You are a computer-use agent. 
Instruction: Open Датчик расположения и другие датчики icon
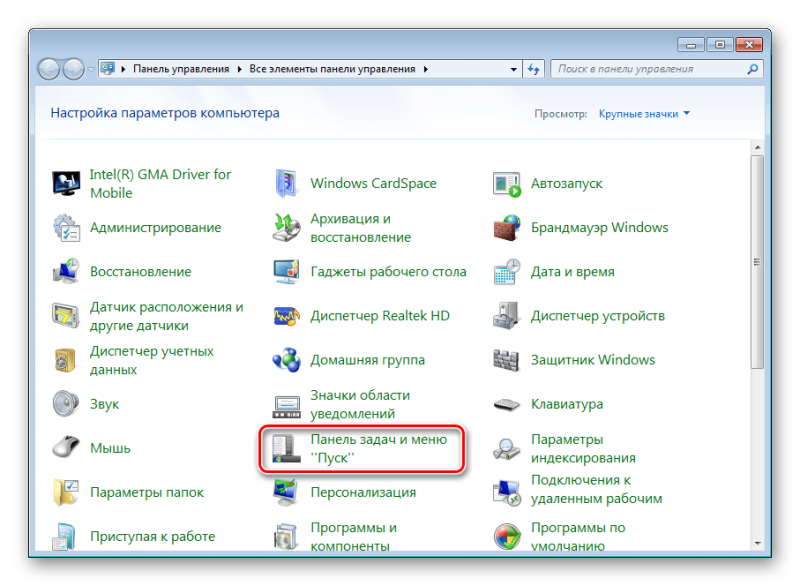click(66, 316)
